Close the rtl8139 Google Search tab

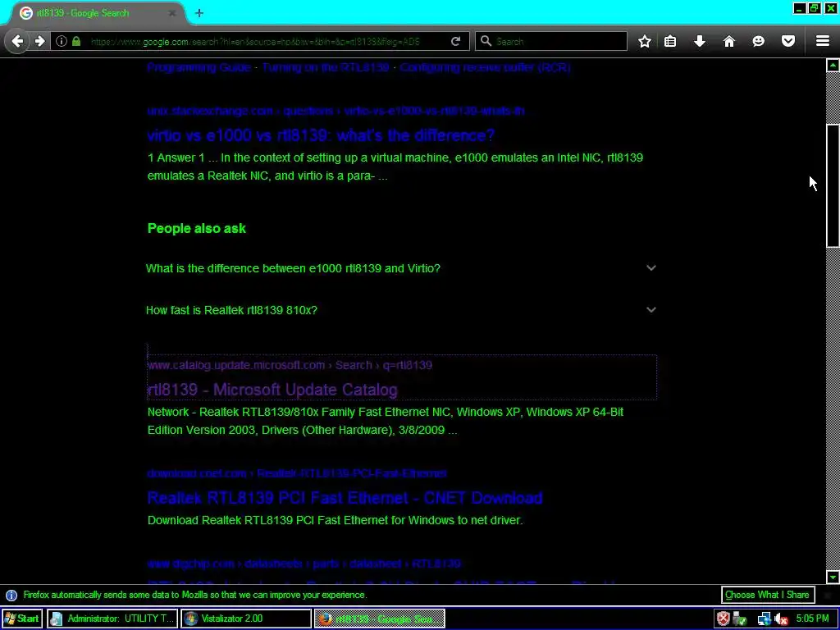[172, 13]
